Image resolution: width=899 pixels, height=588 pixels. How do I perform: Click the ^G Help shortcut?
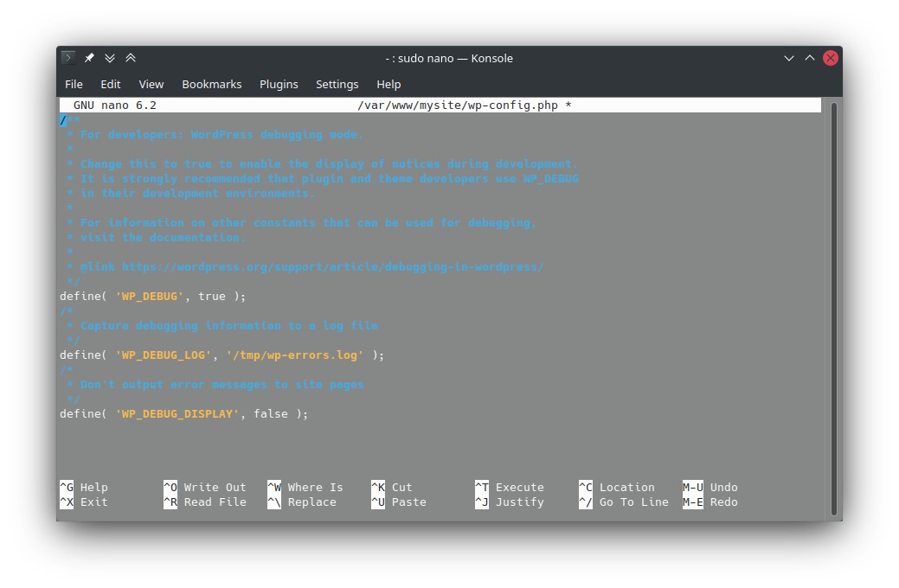(84, 487)
